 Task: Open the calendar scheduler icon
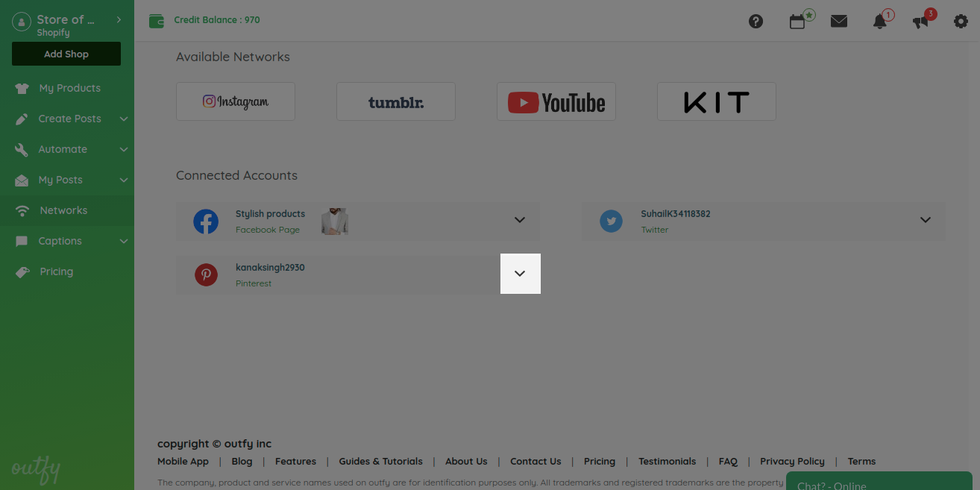(797, 22)
